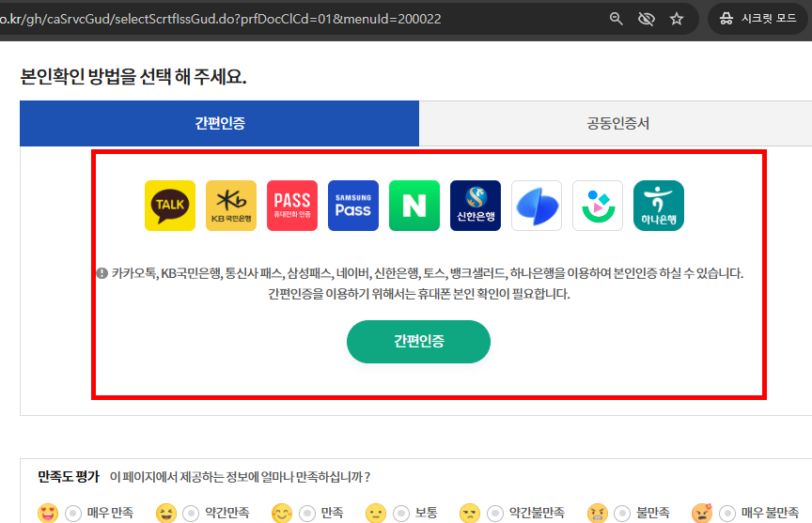The width and height of the screenshot is (812, 523).
Task: Select the 약간만족 radio button
Action: coord(191,514)
